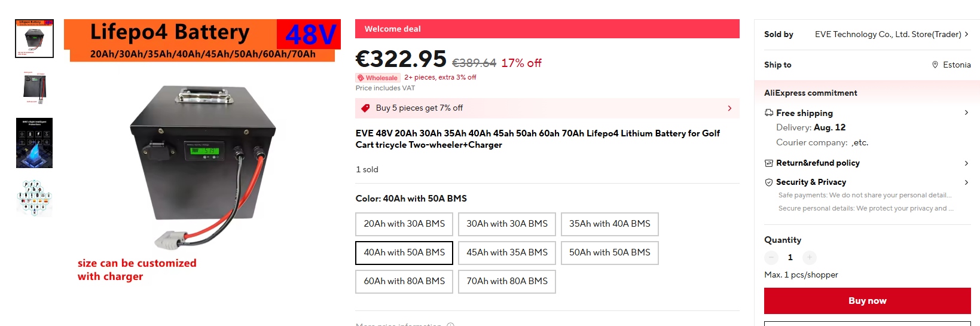Image resolution: width=980 pixels, height=326 pixels.
Task: Click the main battery product image
Action: pos(203,164)
